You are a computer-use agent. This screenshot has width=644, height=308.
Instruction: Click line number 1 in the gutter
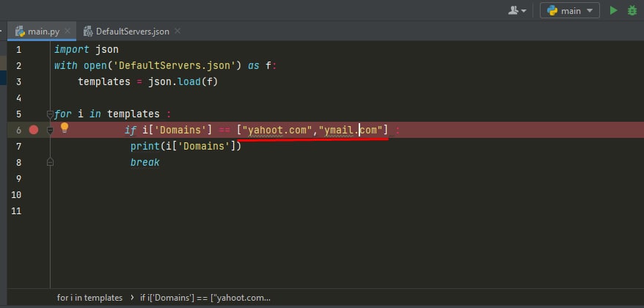point(18,50)
